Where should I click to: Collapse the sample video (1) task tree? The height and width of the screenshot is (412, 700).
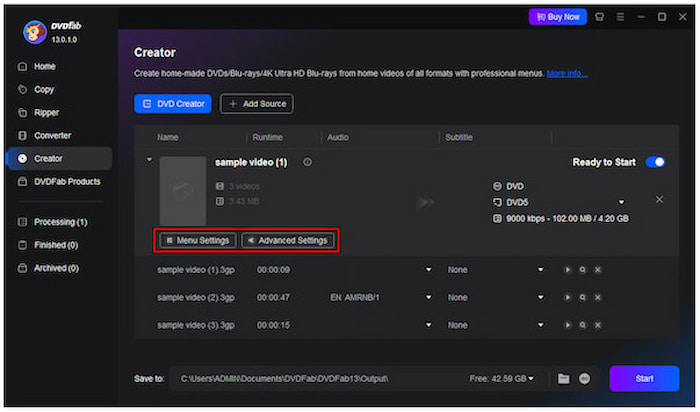pos(149,160)
